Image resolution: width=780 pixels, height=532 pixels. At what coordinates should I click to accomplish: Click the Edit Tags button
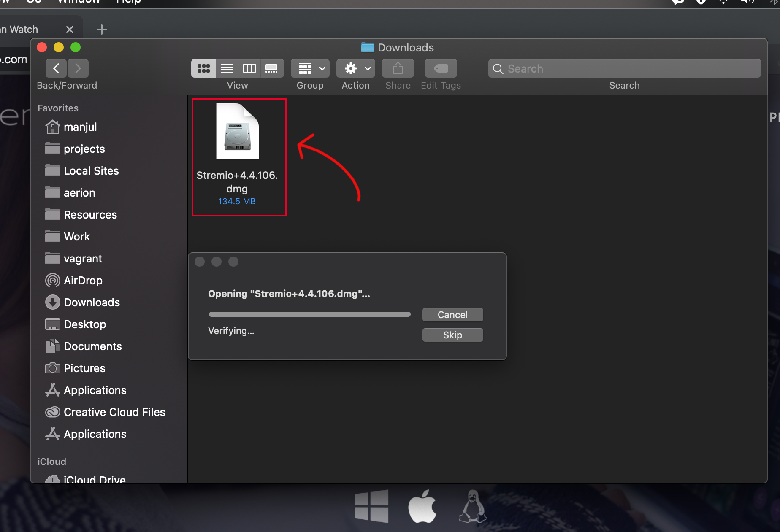pos(441,68)
